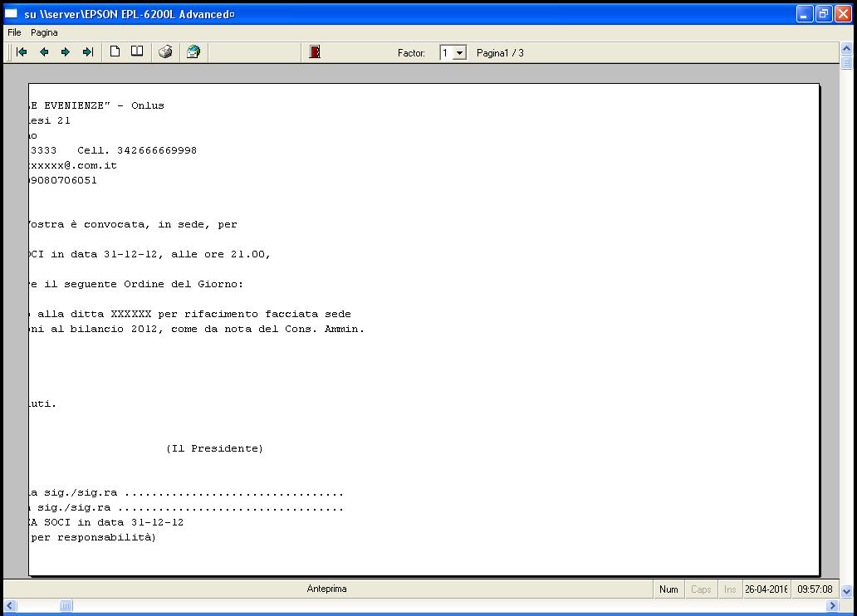Go to the previous page arrow
The width and height of the screenshot is (857, 616).
click(44, 52)
